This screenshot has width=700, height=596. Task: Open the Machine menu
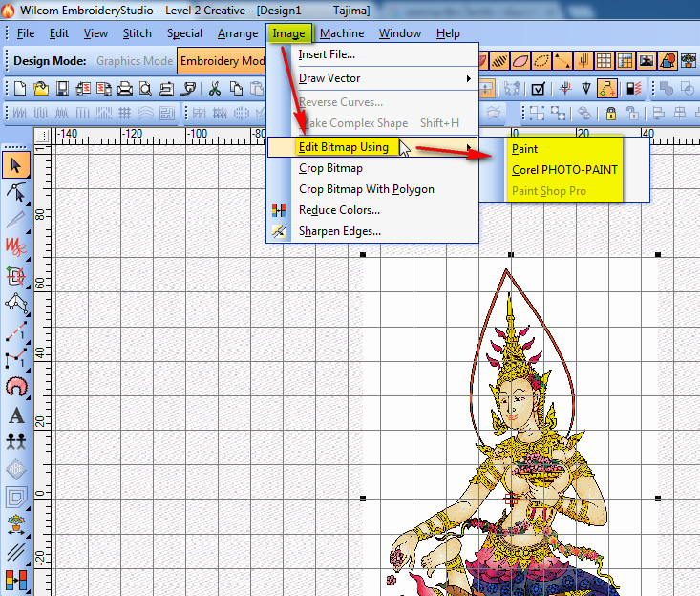click(x=342, y=33)
